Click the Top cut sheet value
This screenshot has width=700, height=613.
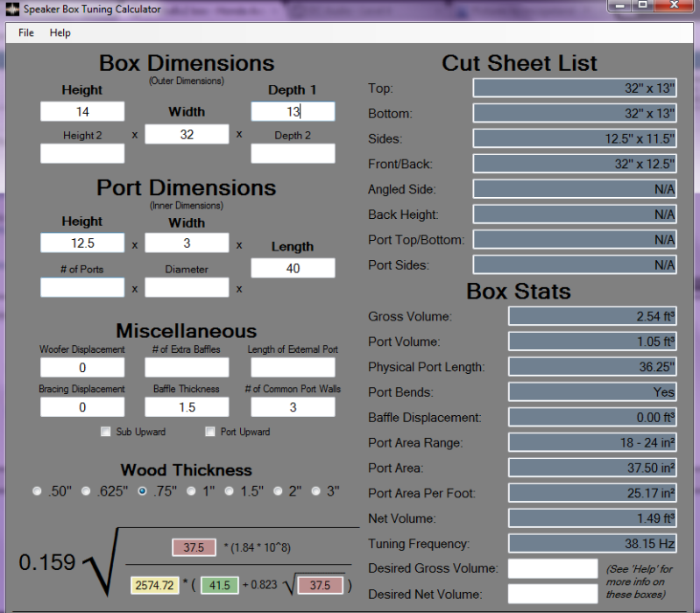click(x=575, y=88)
